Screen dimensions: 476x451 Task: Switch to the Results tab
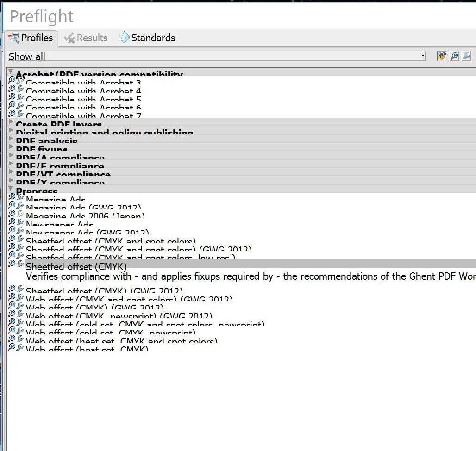(86, 38)
